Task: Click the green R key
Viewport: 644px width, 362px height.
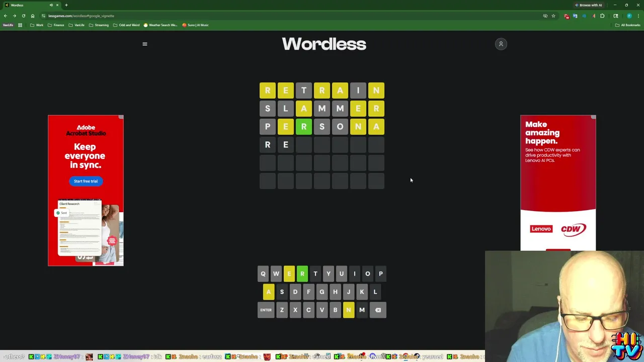Action: click(302, 274)
